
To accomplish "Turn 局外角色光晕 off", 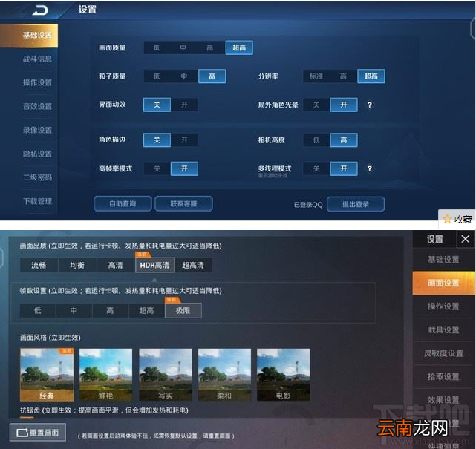I will (x=316, y=105).
